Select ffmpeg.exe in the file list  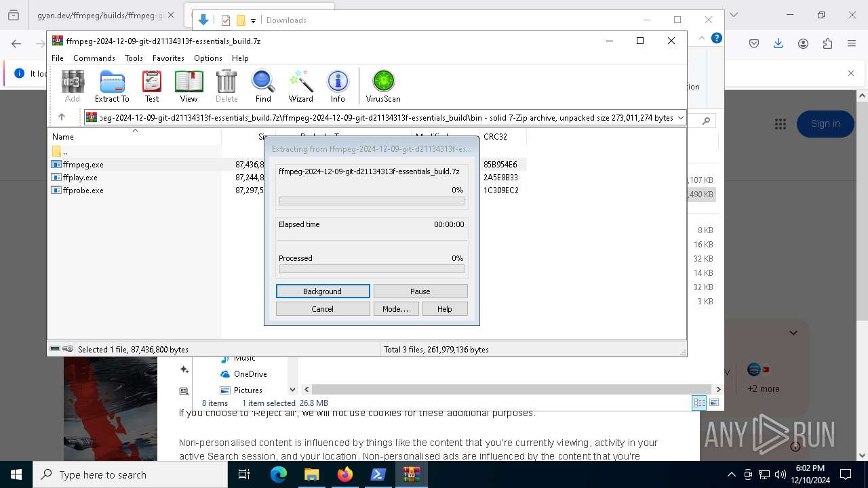click(x=83, y=165)
